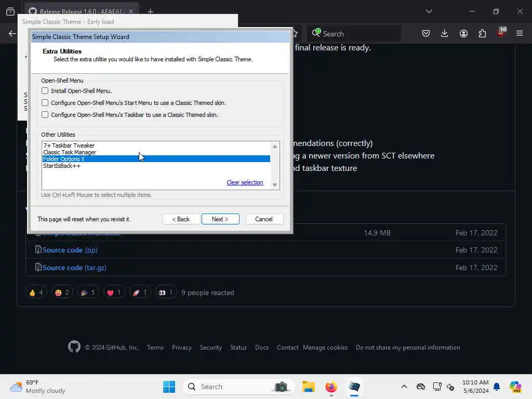
Task: Open Contact link in GitHub footer
Action: click(287, 348)
